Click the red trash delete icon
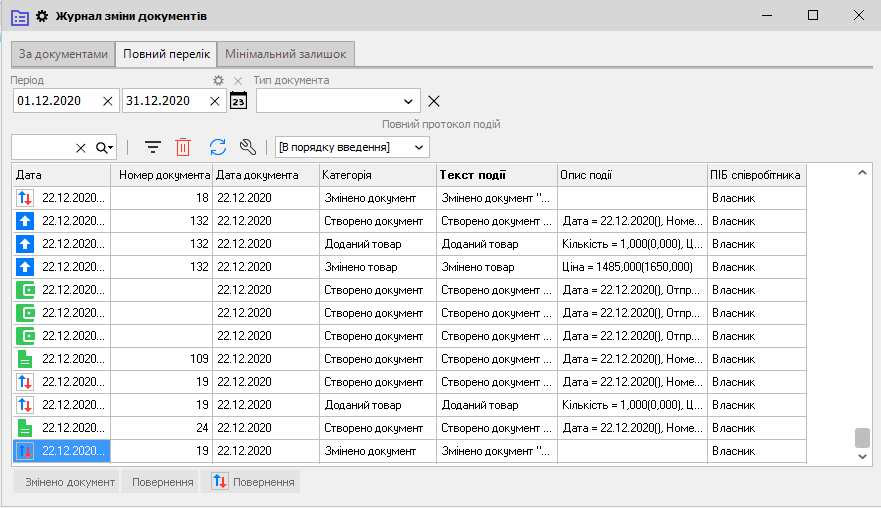 click(x=183, y=147)
